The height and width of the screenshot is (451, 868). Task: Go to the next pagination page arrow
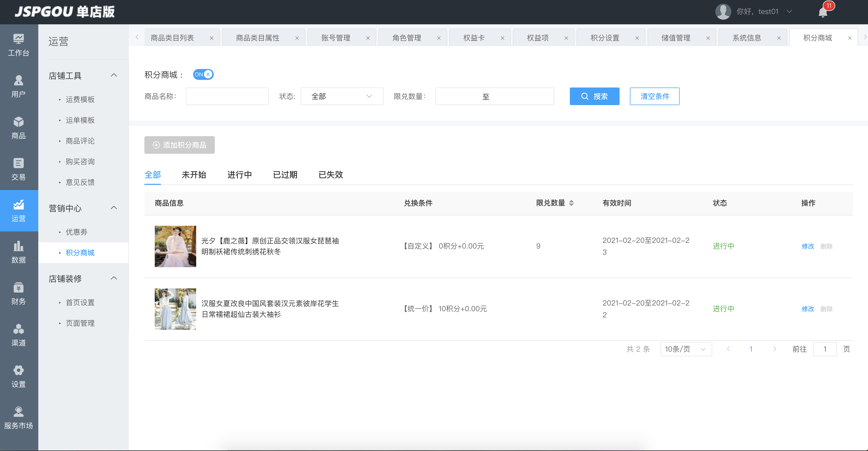tap(775, 349)
